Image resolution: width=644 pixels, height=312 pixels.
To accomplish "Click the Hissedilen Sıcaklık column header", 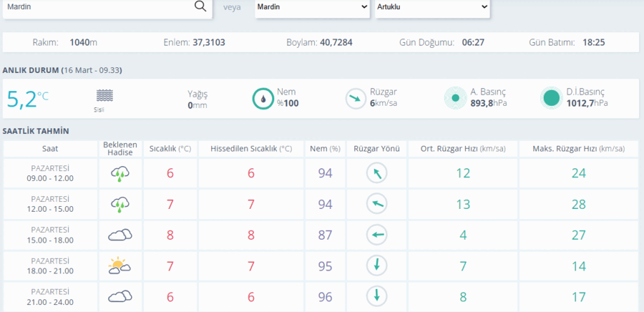I will pyautogui.click(x=251, y=149).
